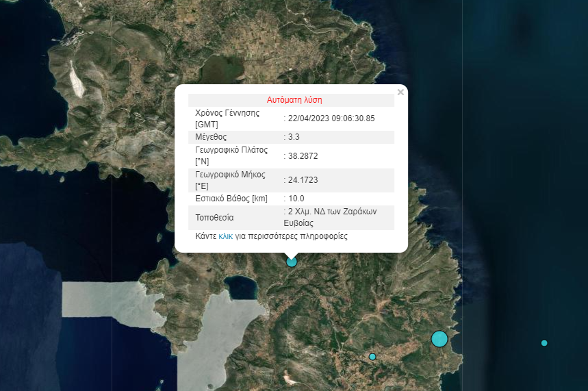Open the 'κλικ' link for more information

click(x=226, y=236)
